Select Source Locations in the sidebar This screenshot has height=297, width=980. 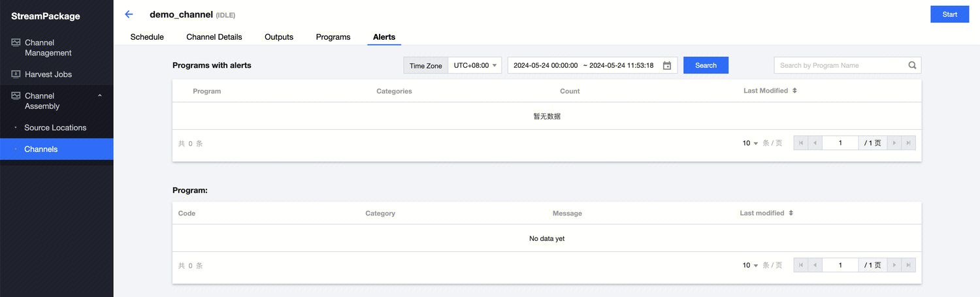click(x=56, y=128)
